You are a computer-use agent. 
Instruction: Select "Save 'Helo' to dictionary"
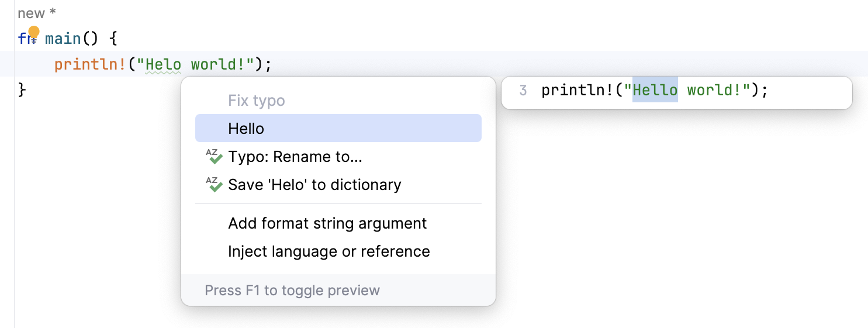[314, 185]
